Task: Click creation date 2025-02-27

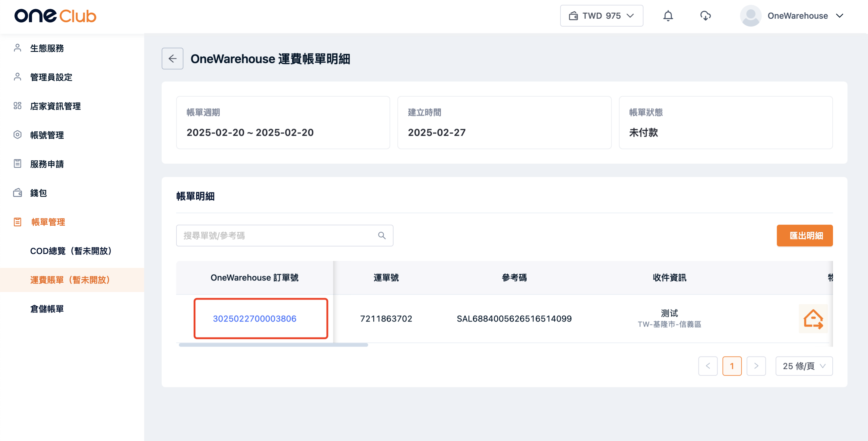Action: (437, 132)
